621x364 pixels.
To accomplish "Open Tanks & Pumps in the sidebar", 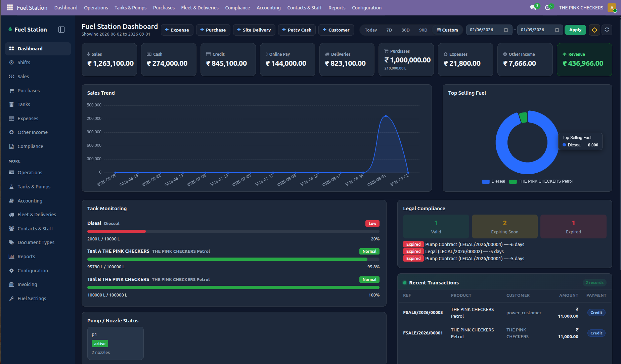I will [x=38, y=187].
